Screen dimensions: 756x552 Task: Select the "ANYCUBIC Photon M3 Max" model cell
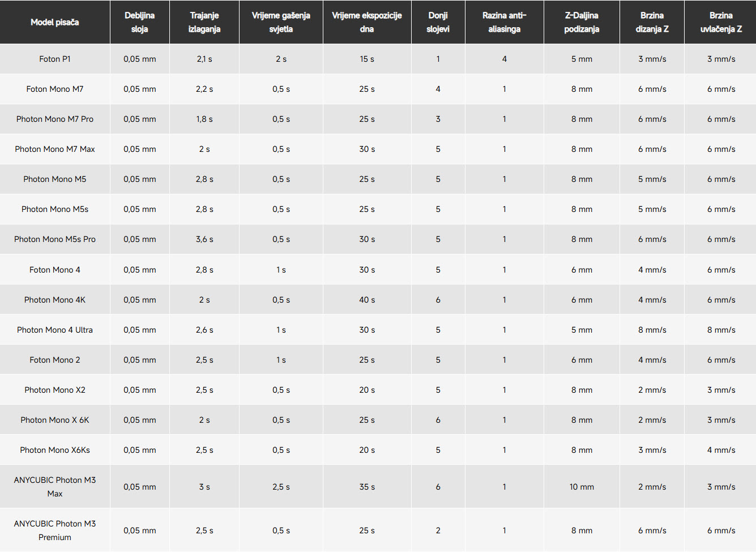(55, 487)
